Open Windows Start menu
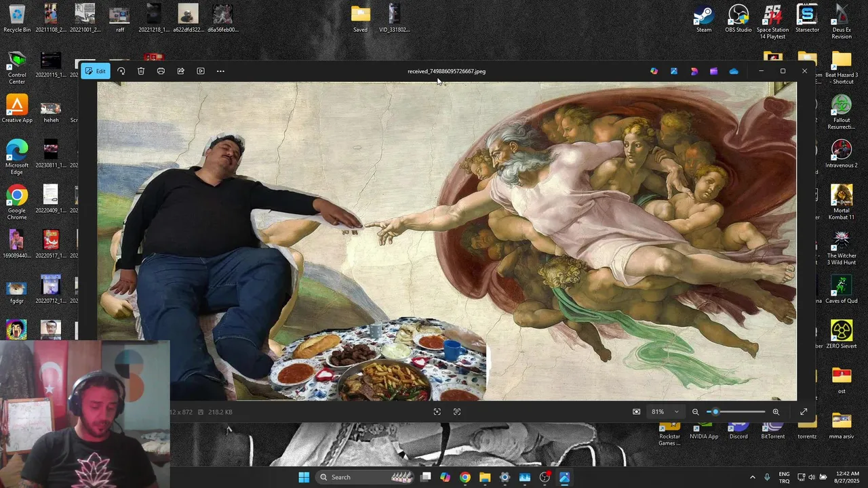Viewport: 868px width, 488px height. [304, 477]
